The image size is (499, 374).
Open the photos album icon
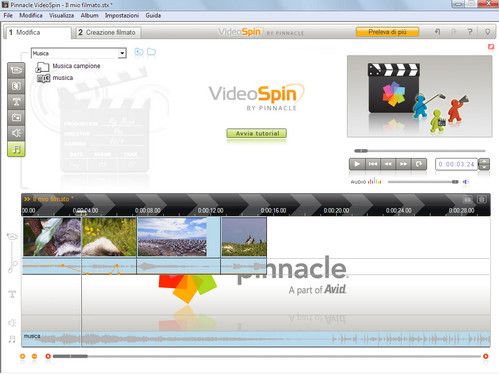(16, 117)
